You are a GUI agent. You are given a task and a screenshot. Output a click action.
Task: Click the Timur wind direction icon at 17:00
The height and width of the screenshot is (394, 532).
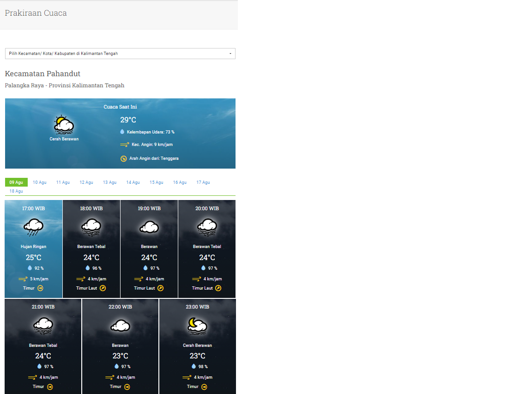click(40, 288)
